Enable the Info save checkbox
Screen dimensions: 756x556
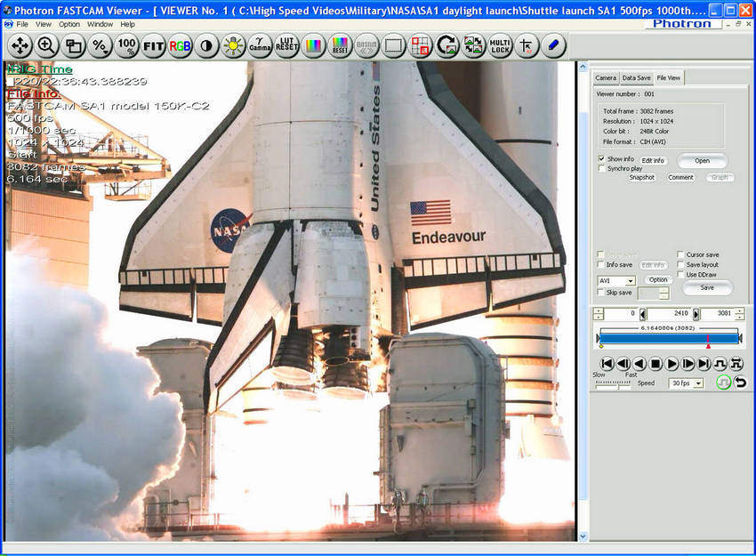(600, 264)
